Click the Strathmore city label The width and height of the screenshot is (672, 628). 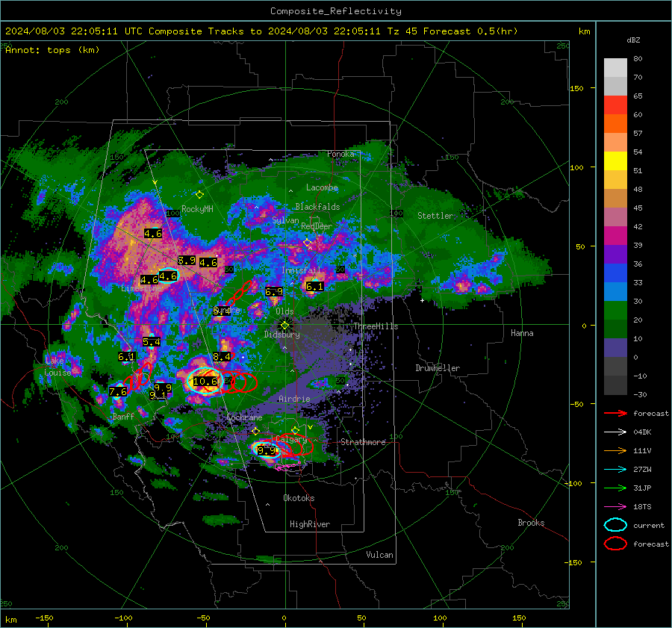click(364, 442)
